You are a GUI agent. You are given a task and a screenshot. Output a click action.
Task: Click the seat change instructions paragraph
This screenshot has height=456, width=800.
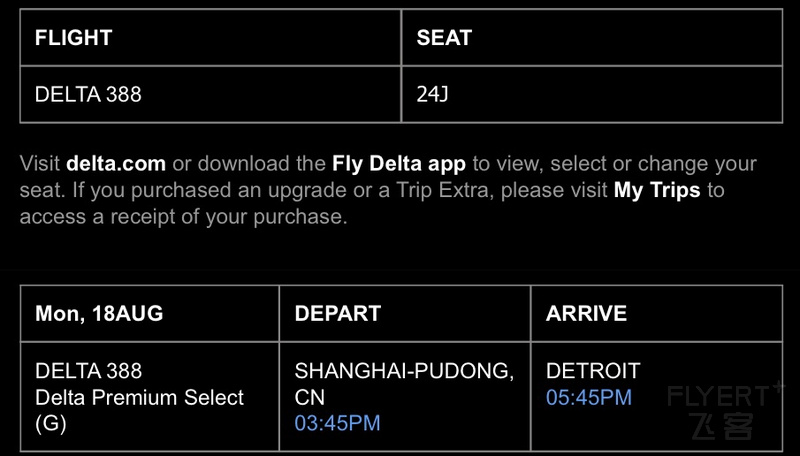[x=388, y=190]
